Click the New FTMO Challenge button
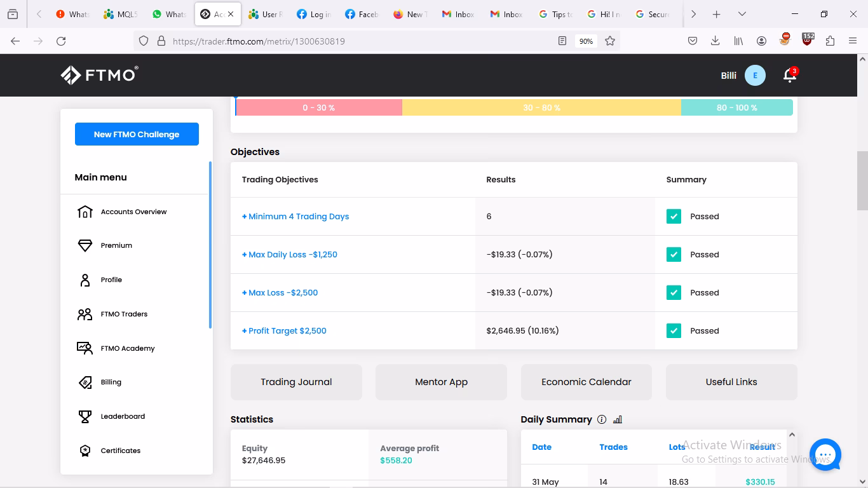This screenshot has width=868, height=488. point(137,134)
